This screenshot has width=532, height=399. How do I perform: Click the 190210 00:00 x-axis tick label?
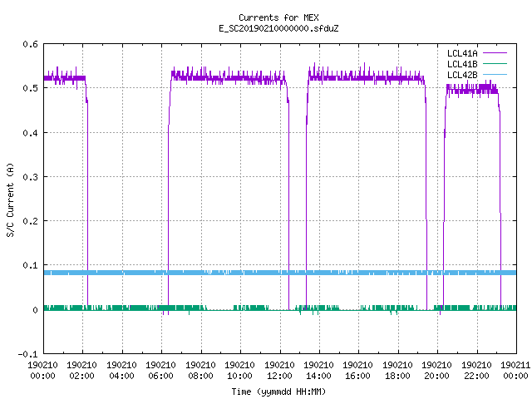coord(42,371)
